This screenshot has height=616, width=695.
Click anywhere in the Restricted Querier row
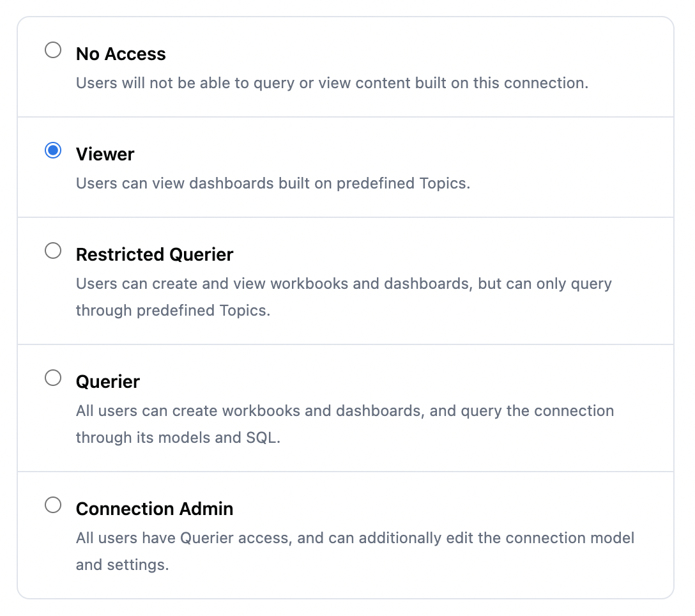click(347, 280)
